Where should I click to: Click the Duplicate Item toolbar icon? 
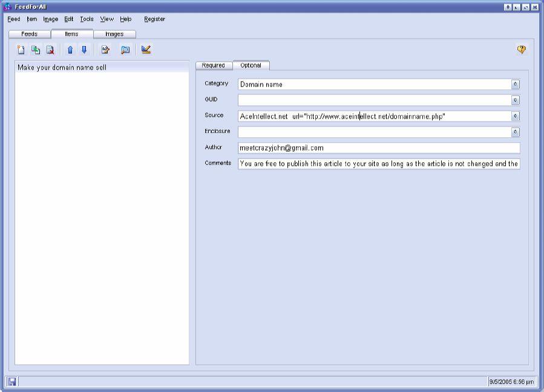point(36,50)
